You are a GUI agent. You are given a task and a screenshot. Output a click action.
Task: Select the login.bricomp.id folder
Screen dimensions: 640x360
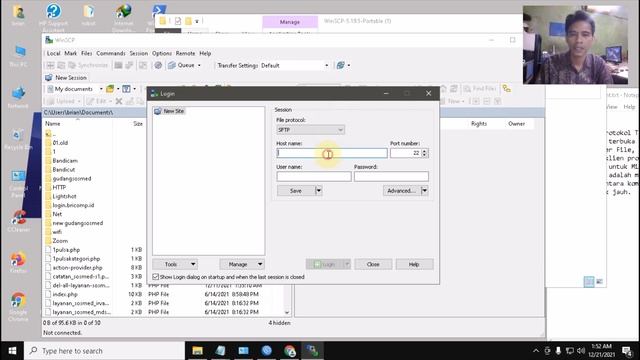point(73,205)
